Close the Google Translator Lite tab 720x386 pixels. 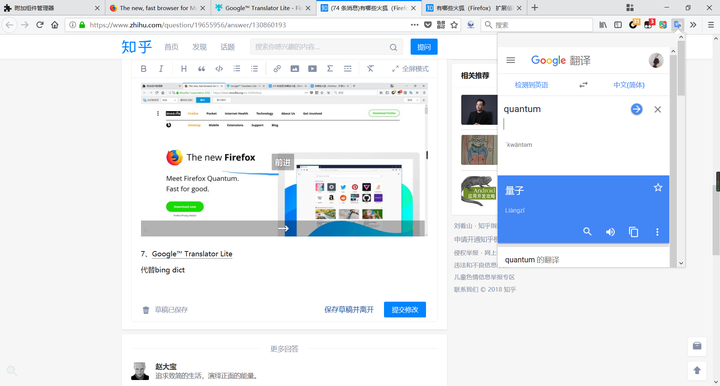(308, 8)
